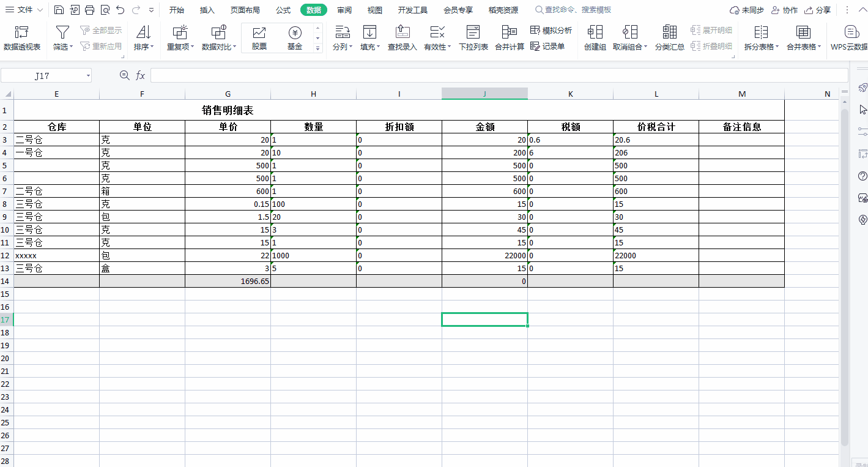Open the 记录单 record form

547,46
